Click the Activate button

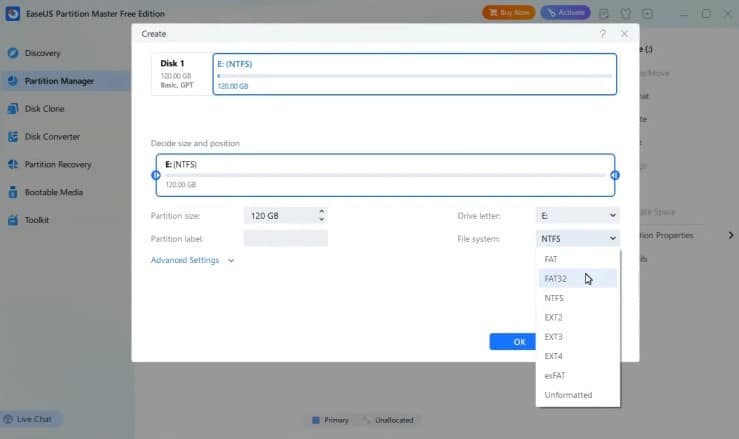click(x=566, y=12)
